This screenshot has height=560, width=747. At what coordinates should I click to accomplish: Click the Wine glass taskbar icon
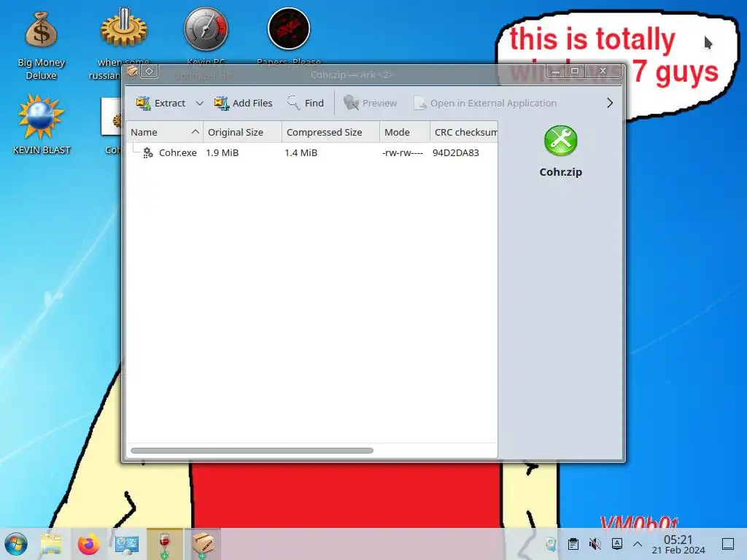tap(164, 544)
